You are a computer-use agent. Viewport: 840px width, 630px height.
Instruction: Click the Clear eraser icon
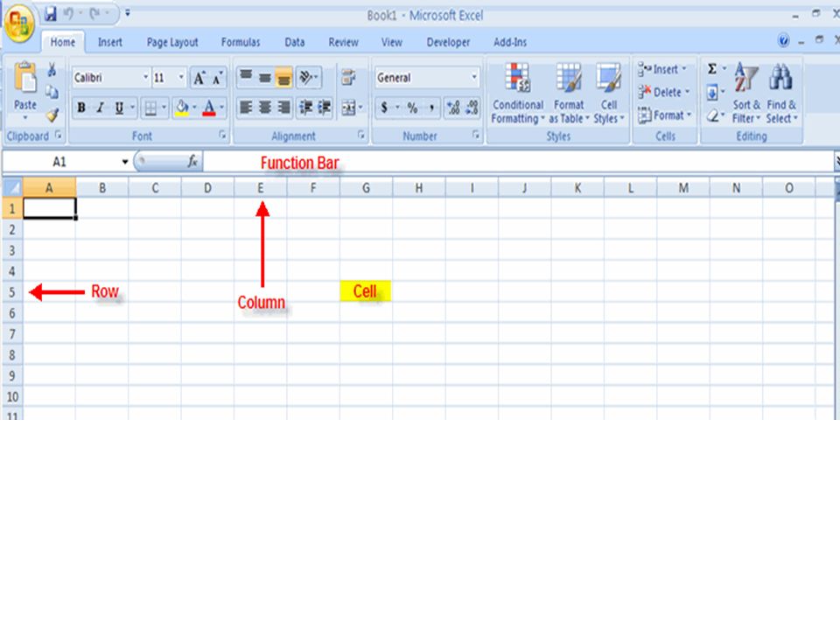[x=712, y=115]
